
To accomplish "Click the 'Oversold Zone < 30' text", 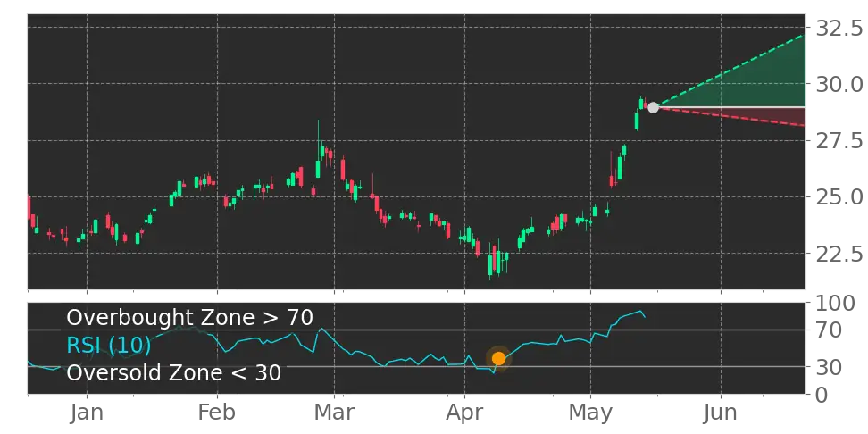I will (x=174, y=372).
